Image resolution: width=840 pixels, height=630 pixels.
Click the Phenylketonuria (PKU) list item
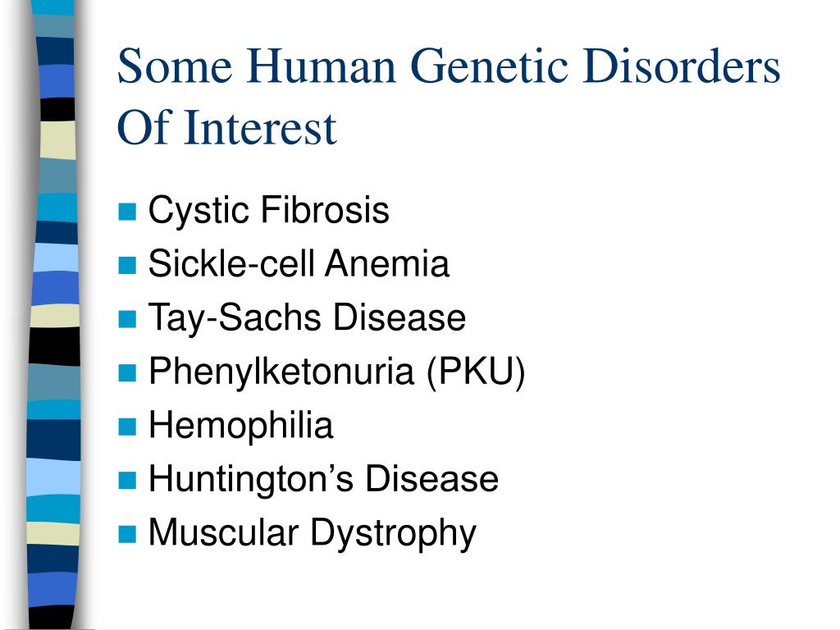[336, 372]
